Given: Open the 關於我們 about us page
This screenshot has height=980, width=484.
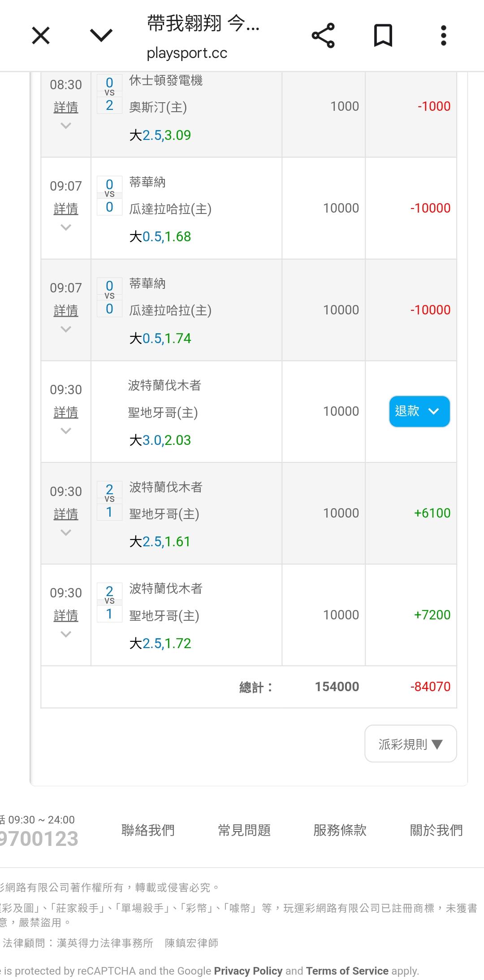Looking at the screenshot, I should tap(436, 830).
